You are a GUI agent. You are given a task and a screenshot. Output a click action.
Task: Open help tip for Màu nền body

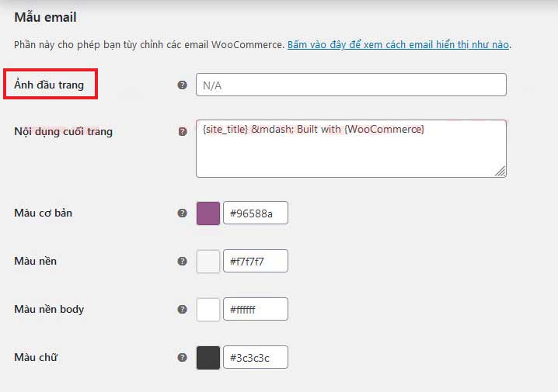(x=182, y=309)
